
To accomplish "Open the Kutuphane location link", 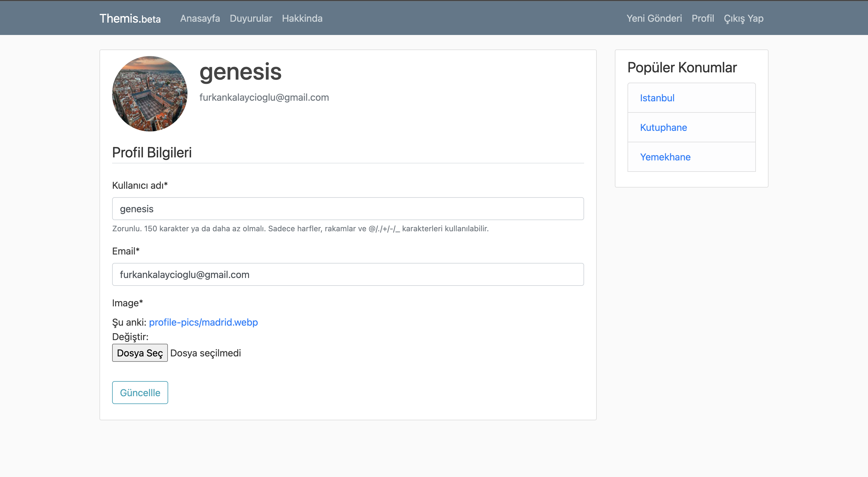I will click(663, 128).
